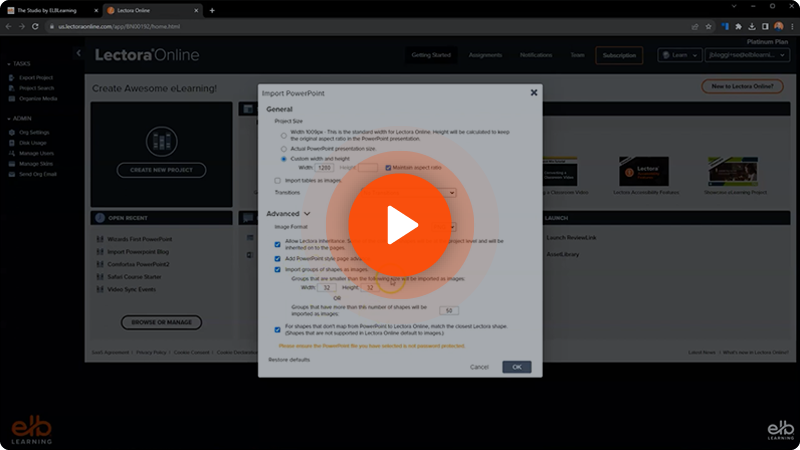
Task: Open the Image Format dropdown
Action: click(443, 227)
